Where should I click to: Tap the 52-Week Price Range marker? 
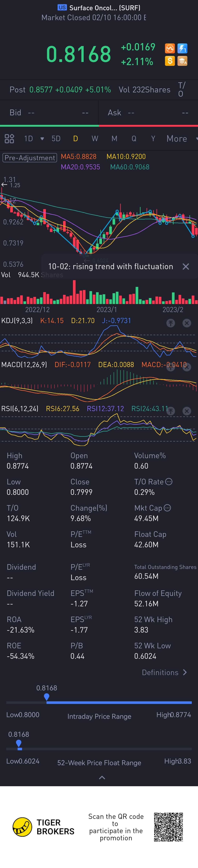[19, 743]
